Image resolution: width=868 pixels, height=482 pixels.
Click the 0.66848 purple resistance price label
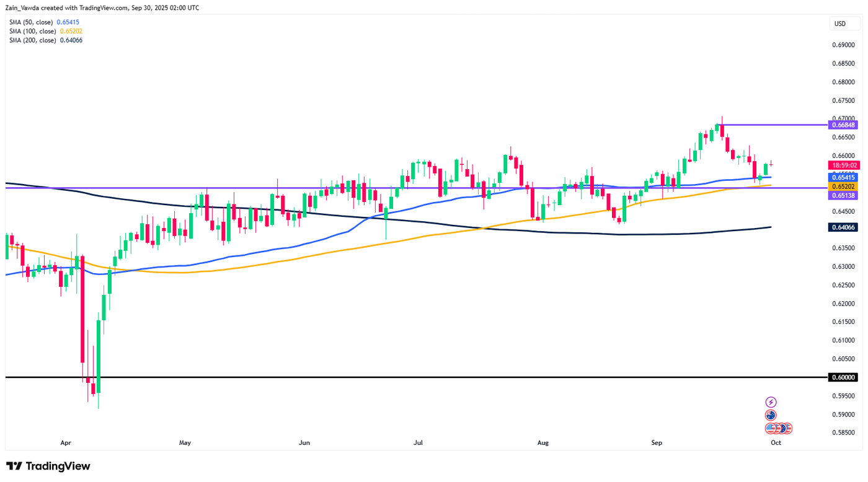844,125
